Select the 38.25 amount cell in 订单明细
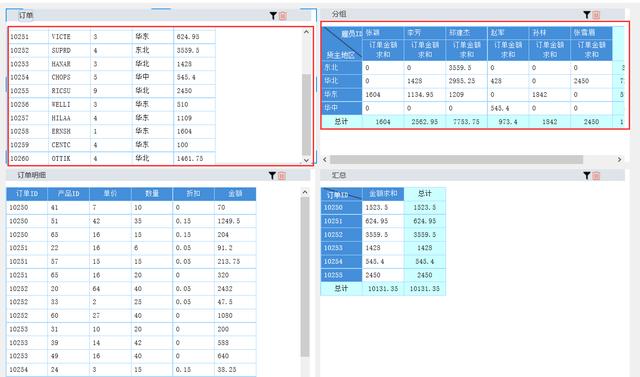The image size is (640, 377). click(x=235, y=369)
